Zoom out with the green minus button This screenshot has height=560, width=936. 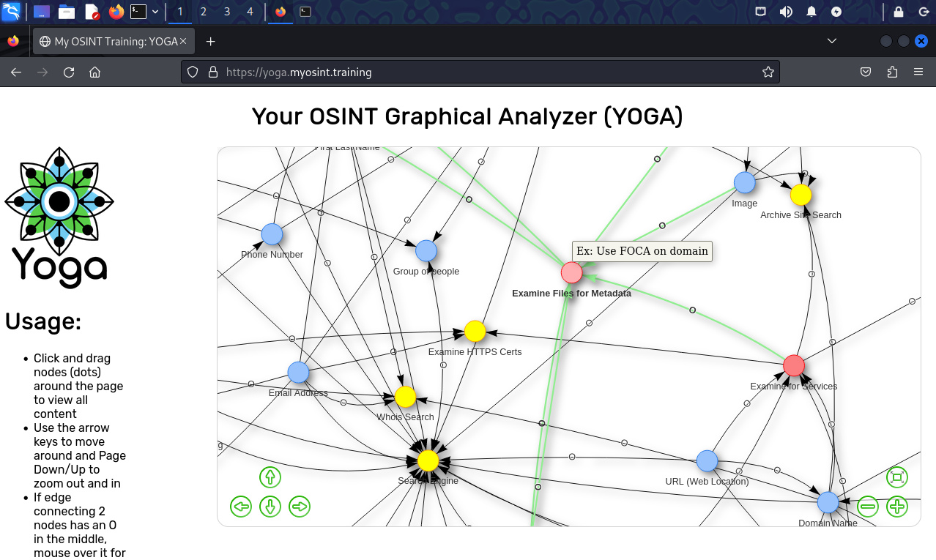(868, 507)
